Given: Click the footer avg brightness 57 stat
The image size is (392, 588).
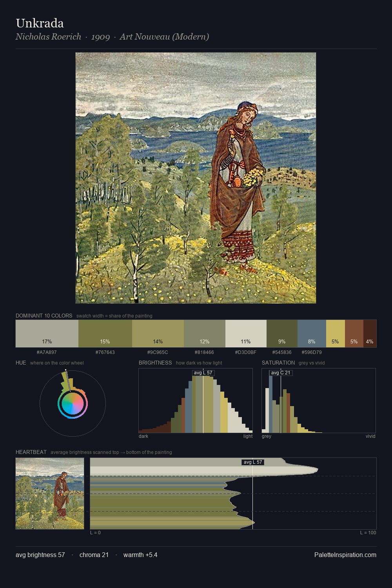Looking at the screenshot, I should pos(40,555).
